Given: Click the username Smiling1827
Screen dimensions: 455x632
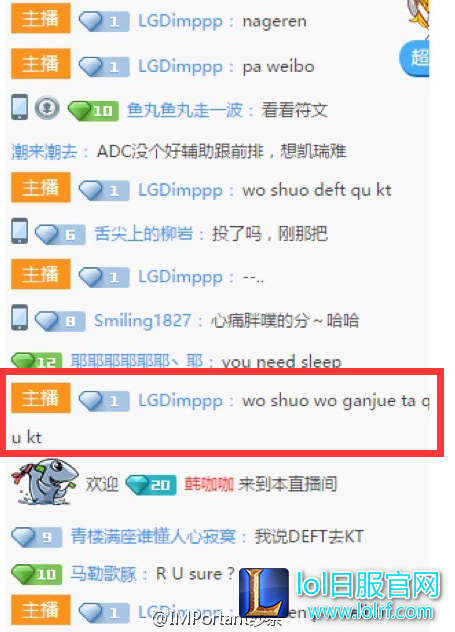Looking at the screenshot, I should click(142, 321).
